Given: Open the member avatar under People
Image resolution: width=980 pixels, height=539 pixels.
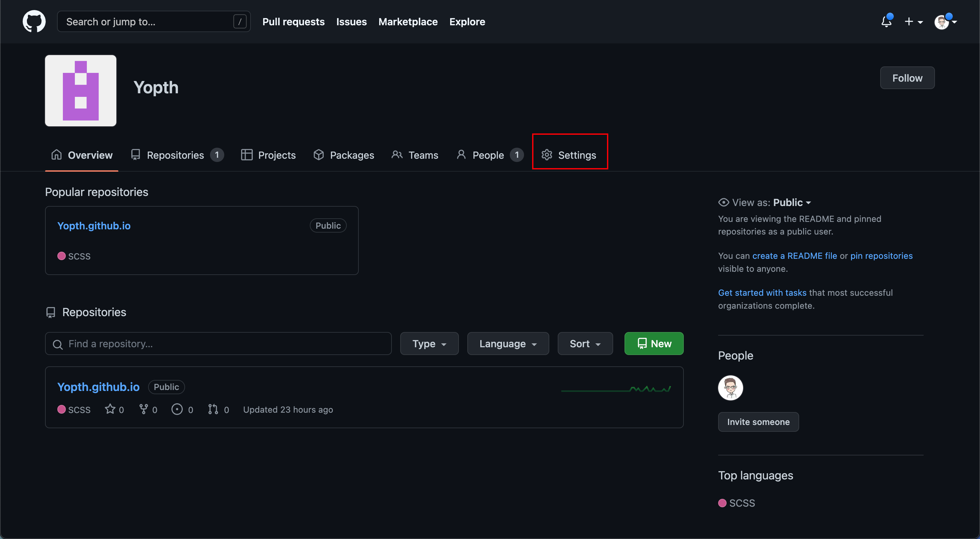Looking at the screenshot, I should pos(730,388).
